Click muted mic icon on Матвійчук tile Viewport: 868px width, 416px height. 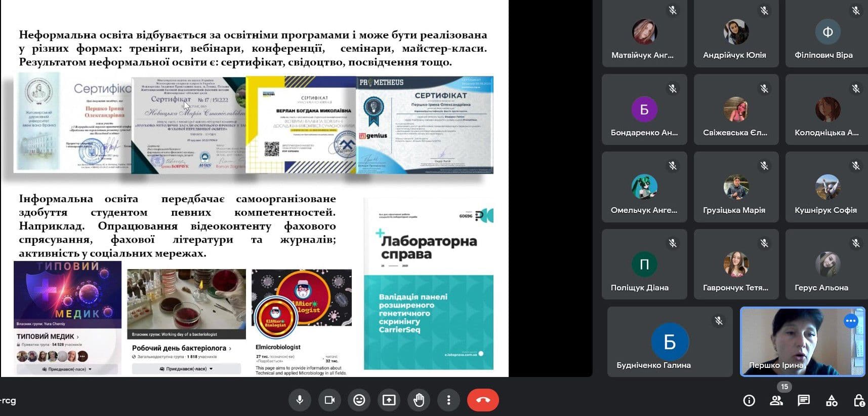point(673,10)
